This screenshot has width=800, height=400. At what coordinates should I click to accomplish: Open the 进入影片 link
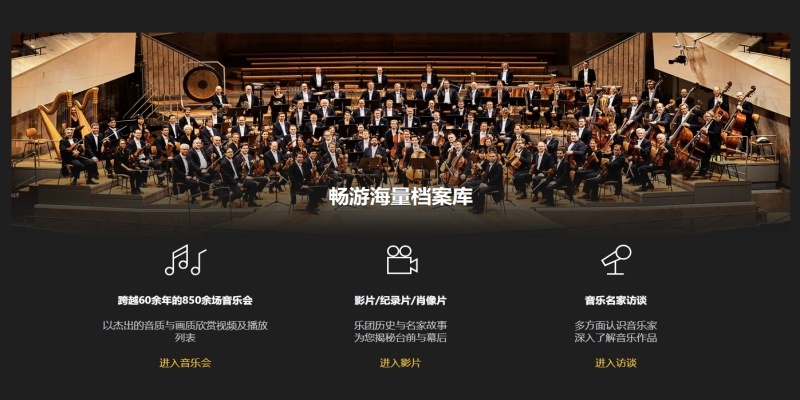(x=401, y=363)
